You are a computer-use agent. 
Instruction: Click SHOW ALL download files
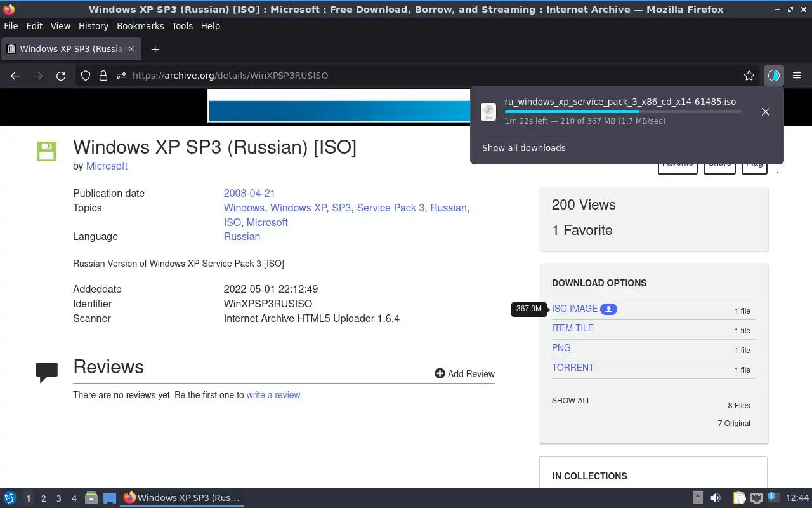(571, 401)
